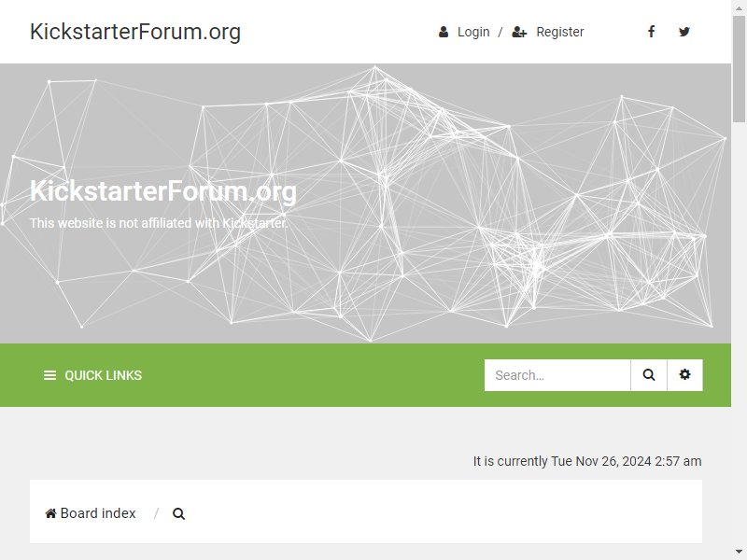Expand the QUICK LINKS menu
Screen dimensions: 747x560
point(92,376)
